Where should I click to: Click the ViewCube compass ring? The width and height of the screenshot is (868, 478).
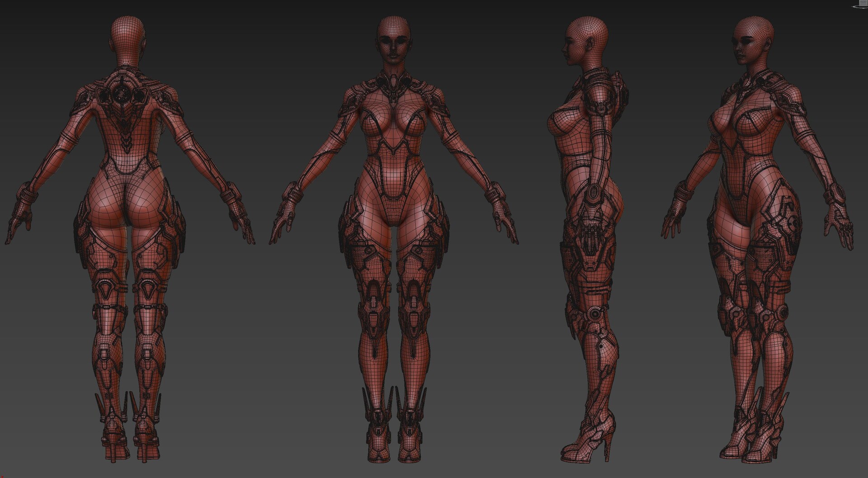pos(859,8)
